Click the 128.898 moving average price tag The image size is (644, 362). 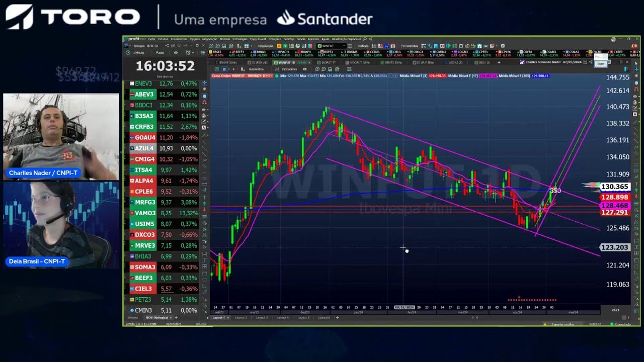tap(614, 198)
